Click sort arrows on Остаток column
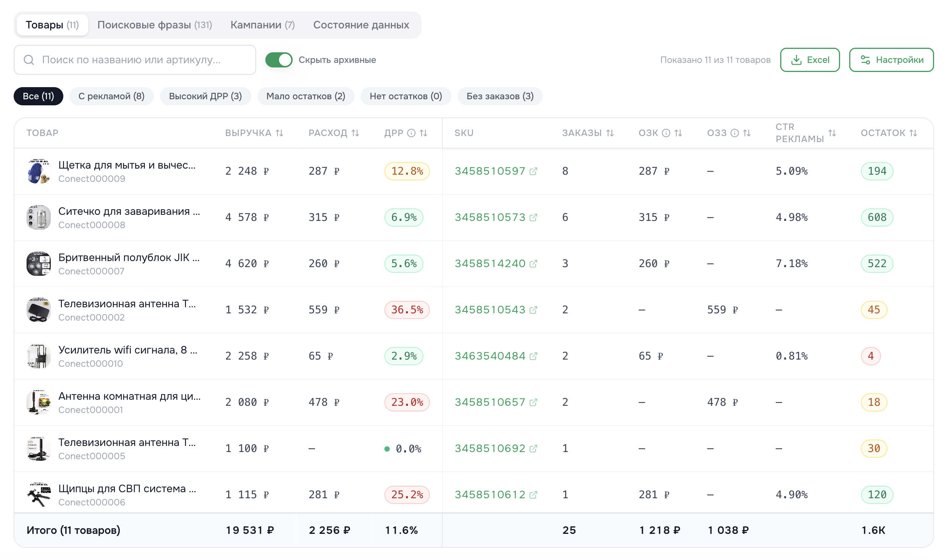Image resolution: width=947 pixels, height=560 pixels. (x=914, y=133)
